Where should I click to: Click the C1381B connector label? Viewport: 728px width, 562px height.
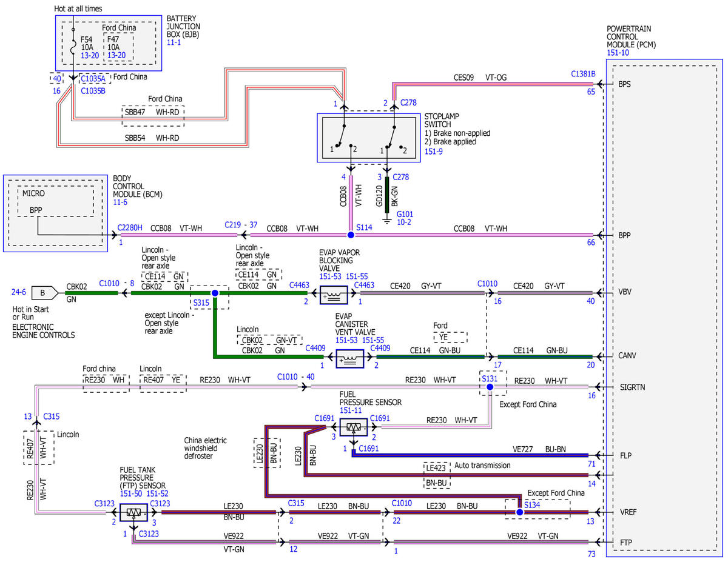(x=584, y=74)
